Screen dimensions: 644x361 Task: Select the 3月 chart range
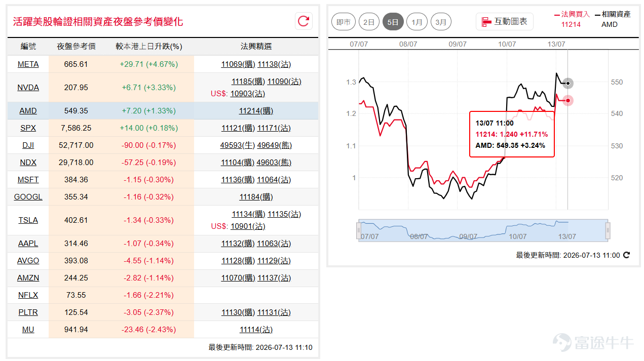click(441, 22)
